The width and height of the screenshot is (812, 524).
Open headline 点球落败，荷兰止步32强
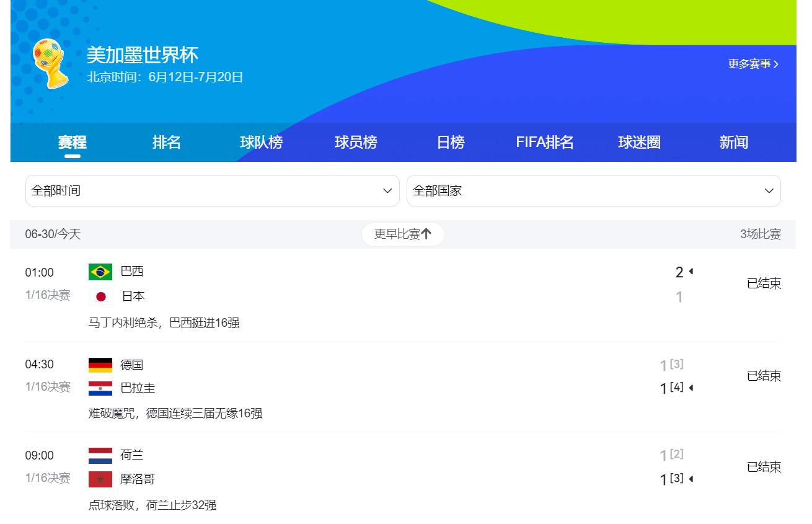coord(152,505)
